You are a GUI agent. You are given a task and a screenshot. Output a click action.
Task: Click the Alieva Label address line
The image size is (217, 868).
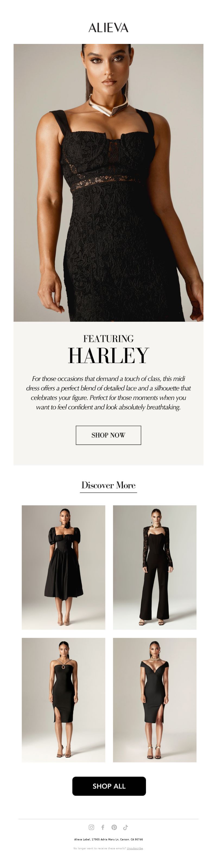click(108, 839)
